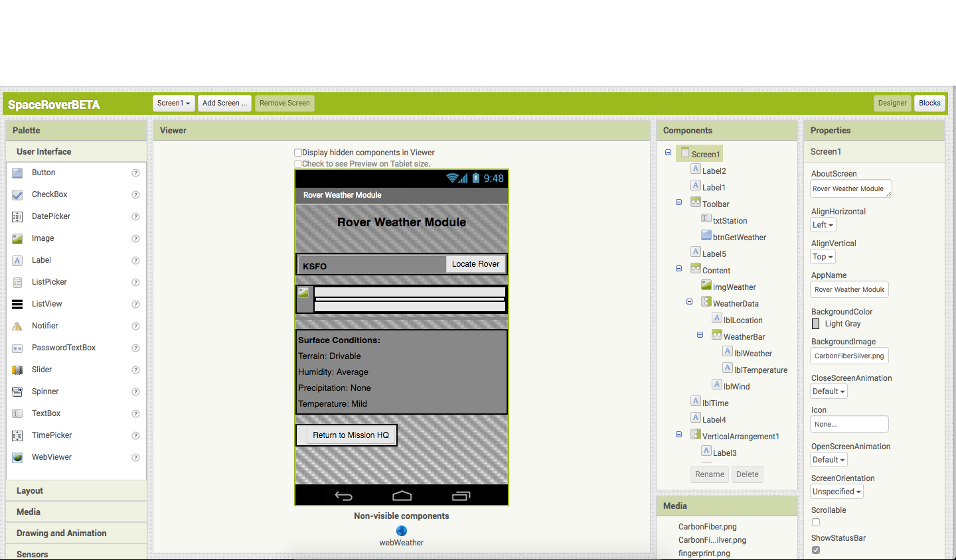
Task: Toggle the Scrollable checkbox
Action: [x=816, y=522]
